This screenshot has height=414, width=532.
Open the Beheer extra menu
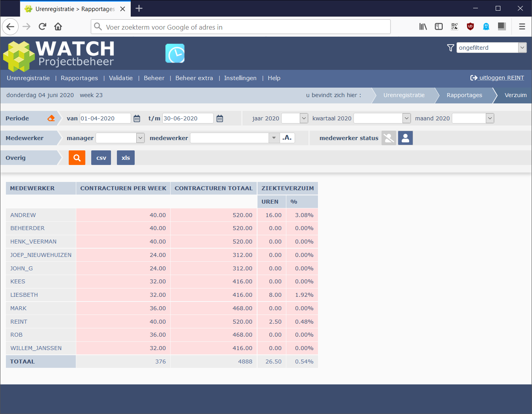click(x=194, y=78)
